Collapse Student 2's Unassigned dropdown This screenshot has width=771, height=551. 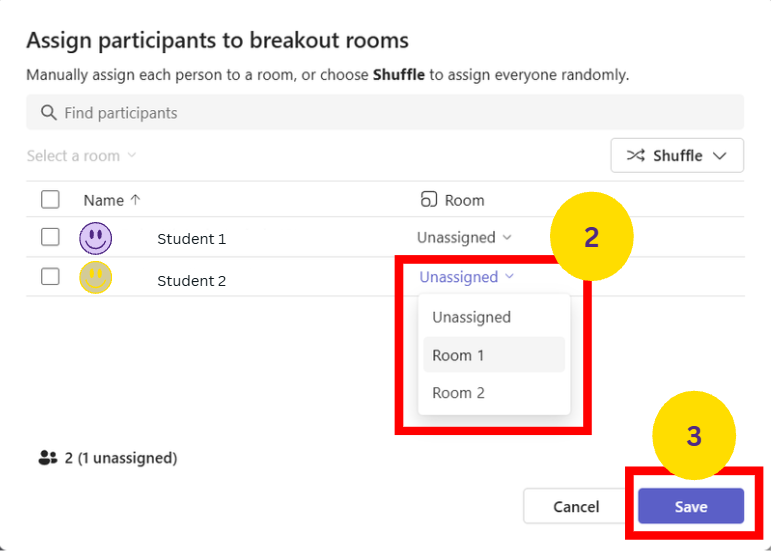(466, 277)
